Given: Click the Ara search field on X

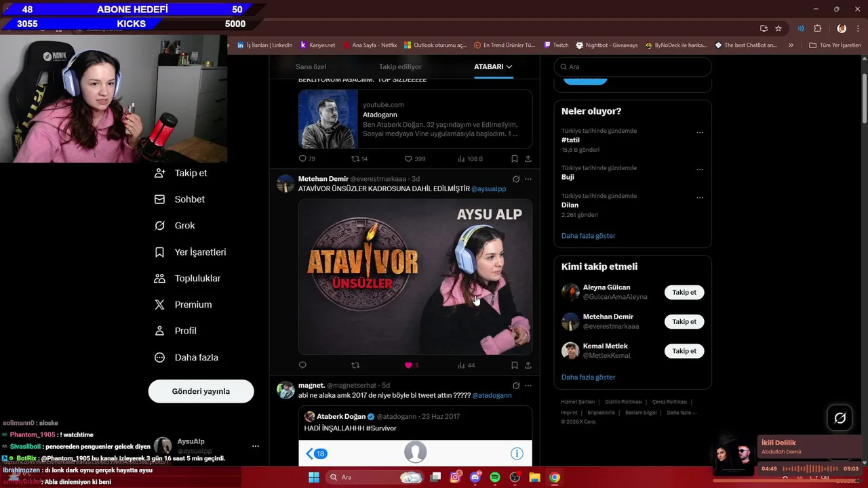Looking at the screenshot, I should [x=633, y=67].
